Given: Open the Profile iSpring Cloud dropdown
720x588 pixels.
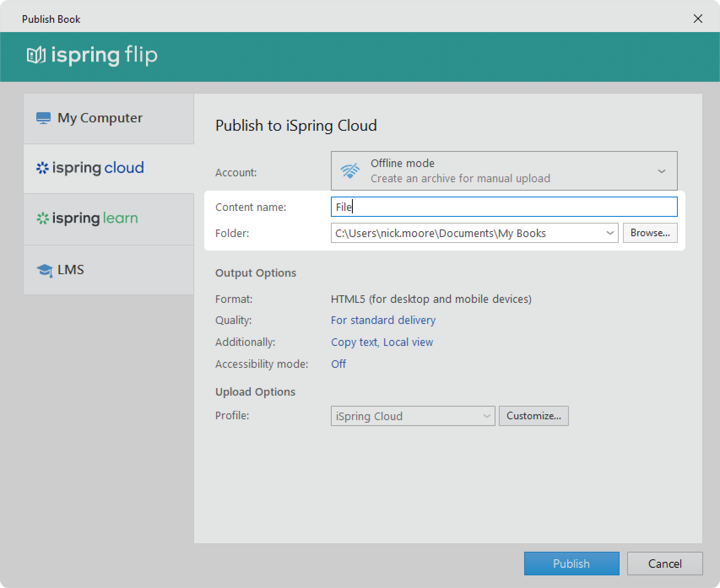Looking at the screenshot, I should tap(413, 416).
